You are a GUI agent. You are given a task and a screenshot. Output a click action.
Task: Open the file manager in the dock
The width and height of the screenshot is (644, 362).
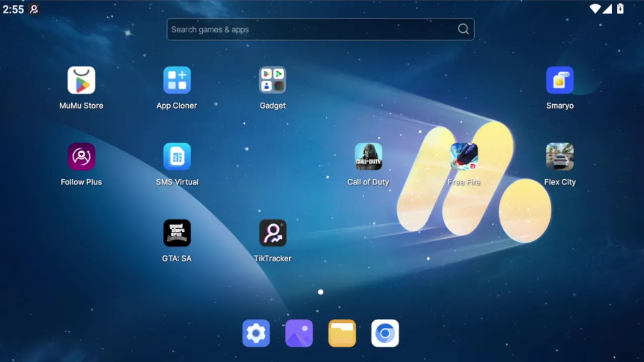click(x=342, y=333)
